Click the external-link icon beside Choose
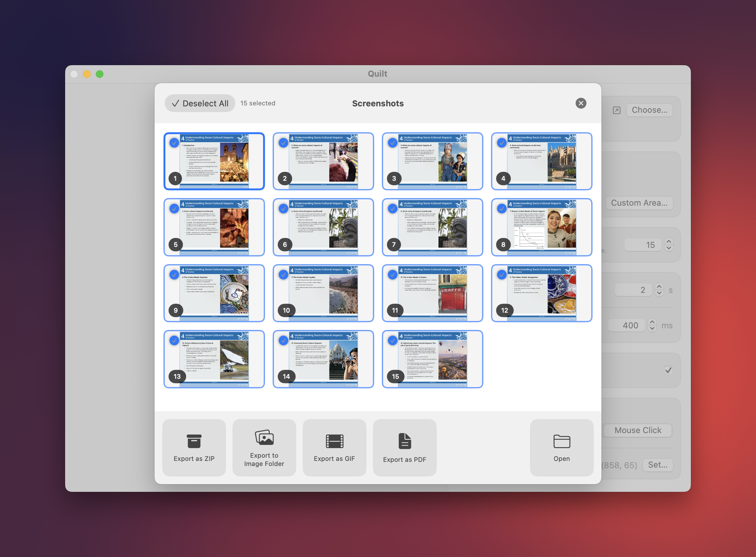756x557 pixels. click(616, 110)
